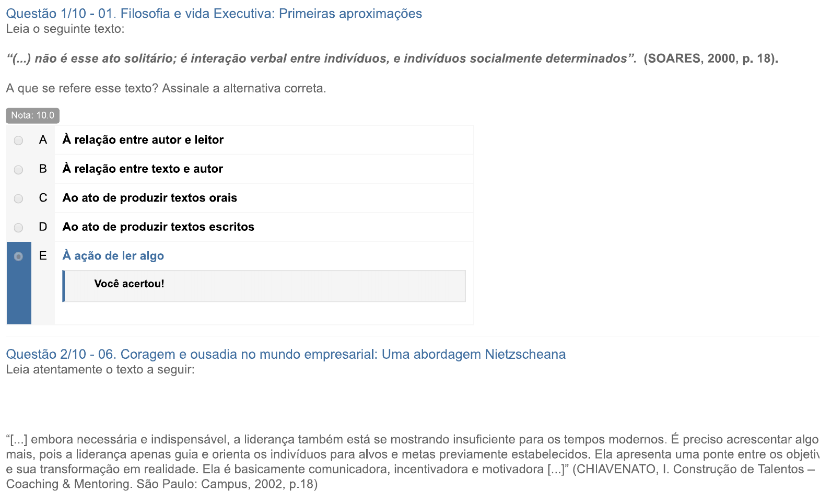The width and height of the screenshot is (820, 504).
Task: Pick the radio button for option D
Action: (x=18, y=228)
